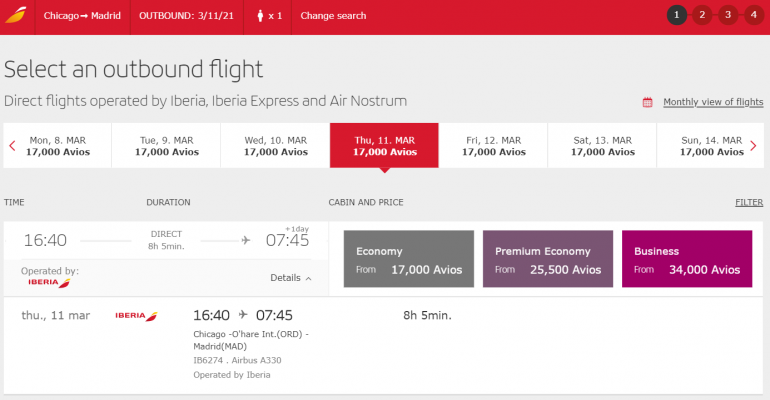Open Monthly view of flights link
This screenshot has width=770, height=400.
tap(712, 102)
